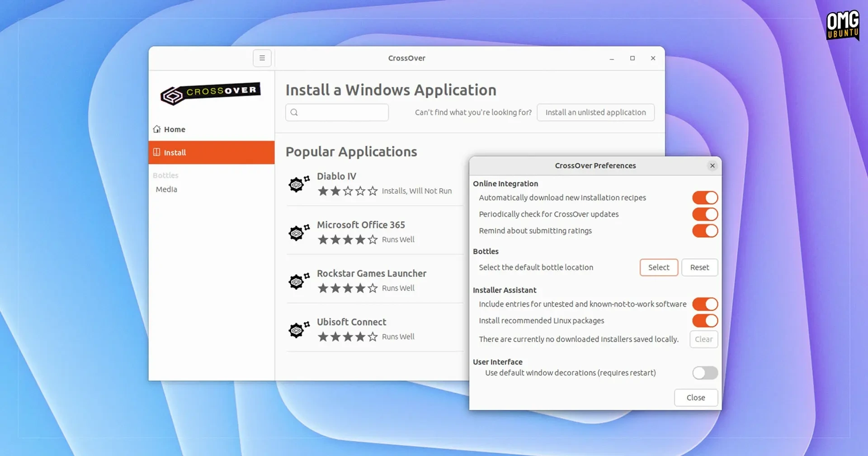
Task: Click the Diablo IV star rating
Action: coord(348,191)
